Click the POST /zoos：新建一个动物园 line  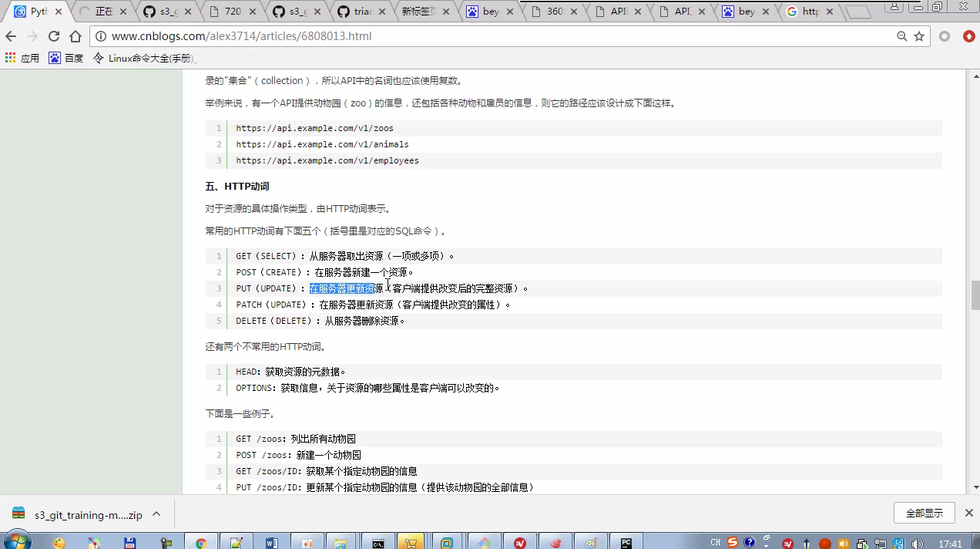tap(298, 455)
